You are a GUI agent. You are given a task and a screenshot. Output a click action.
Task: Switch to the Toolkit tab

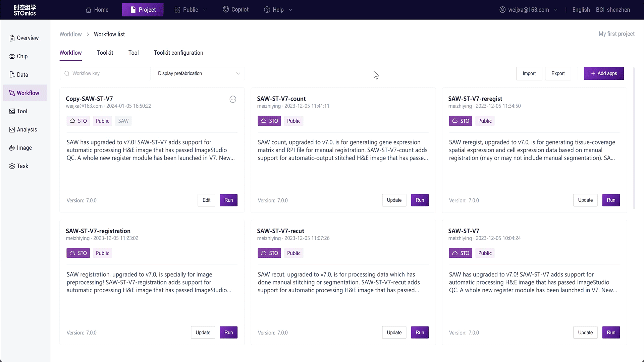[x=105, y=53]
